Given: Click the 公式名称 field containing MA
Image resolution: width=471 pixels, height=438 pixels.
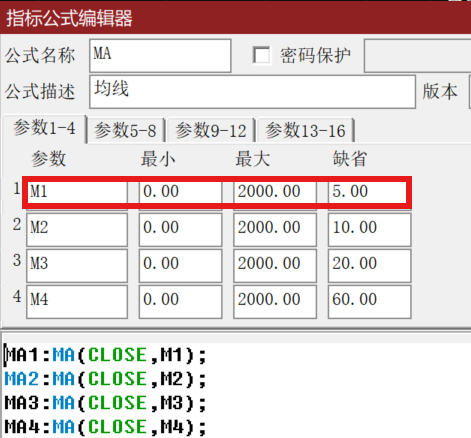Looking at the screenshot, I should (x=160, y=56).
